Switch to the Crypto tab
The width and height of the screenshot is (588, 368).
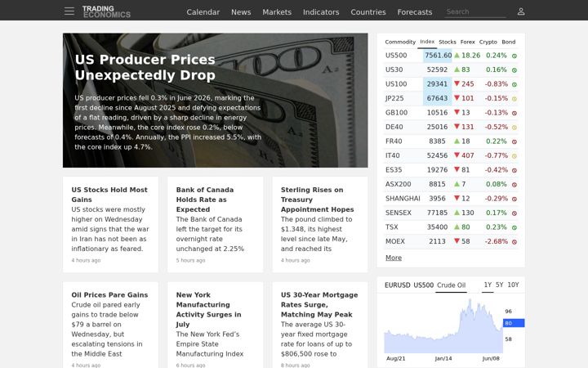coord(488,42)
